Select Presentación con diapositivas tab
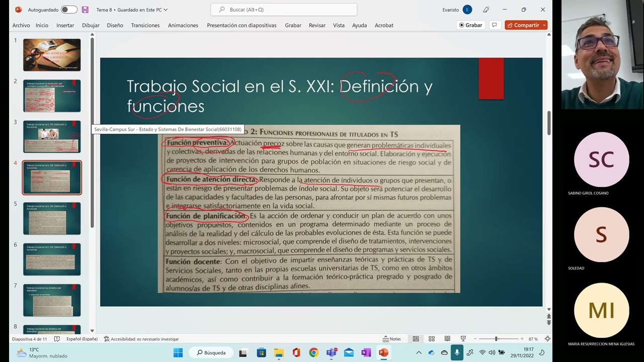The image size is (644, 362). [x=242, y=25]
